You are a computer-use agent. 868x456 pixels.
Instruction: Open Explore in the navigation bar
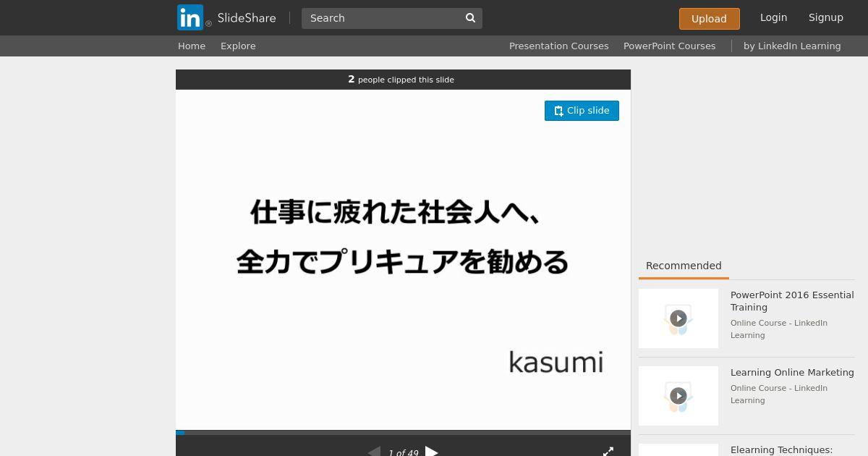point(238,46)
